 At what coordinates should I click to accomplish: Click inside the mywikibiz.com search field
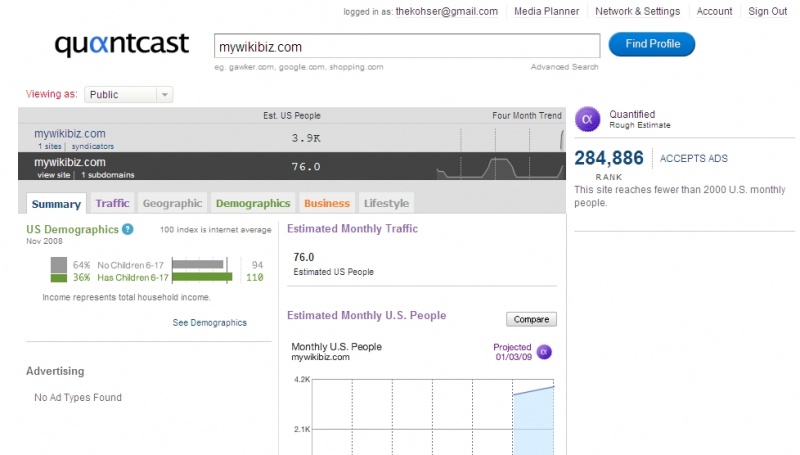tap(406, 46)
